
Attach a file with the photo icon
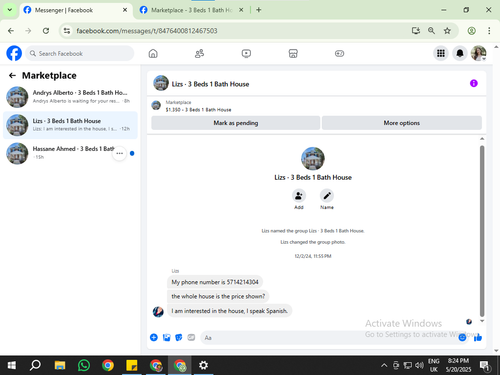click(166, 338)
